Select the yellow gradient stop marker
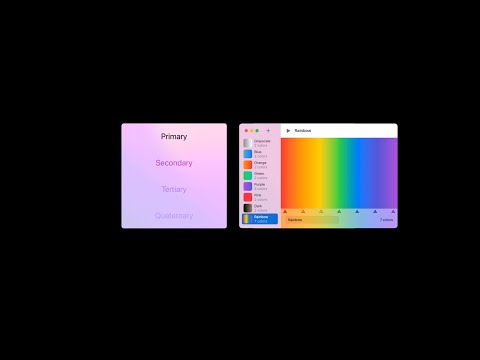Viewport: 480px width, 360px height. coord(321,211)
